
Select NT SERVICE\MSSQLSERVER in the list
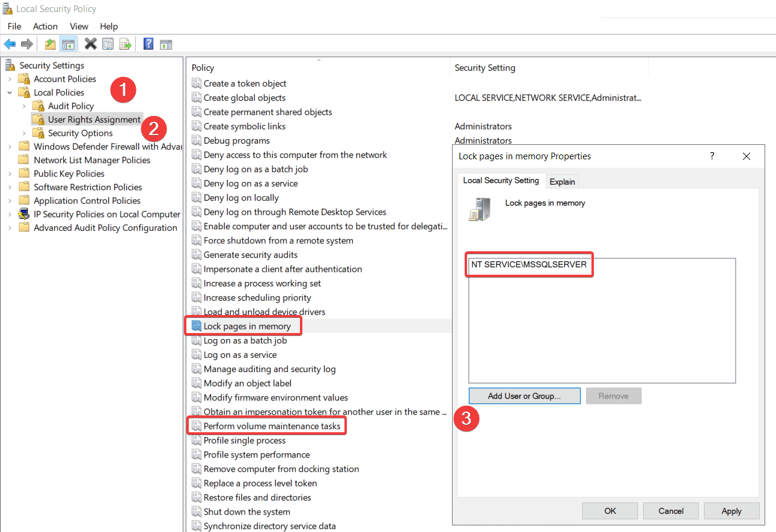click(x=529, y=264)
